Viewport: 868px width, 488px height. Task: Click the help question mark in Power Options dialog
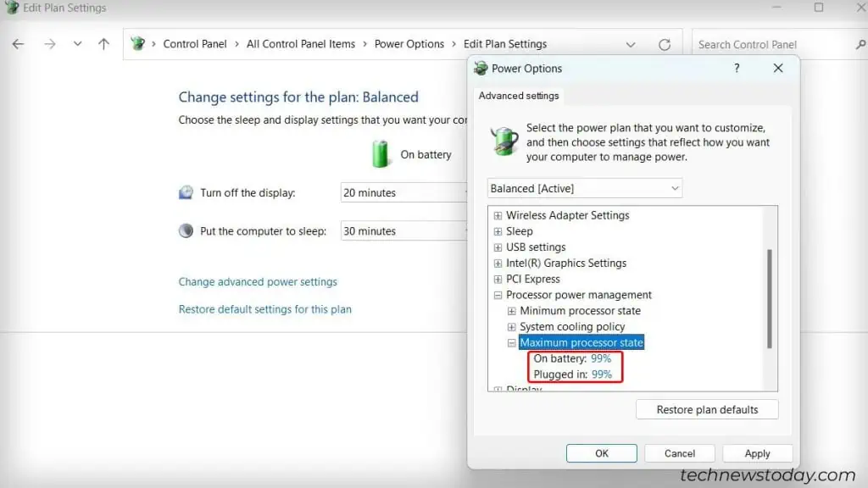737,68
